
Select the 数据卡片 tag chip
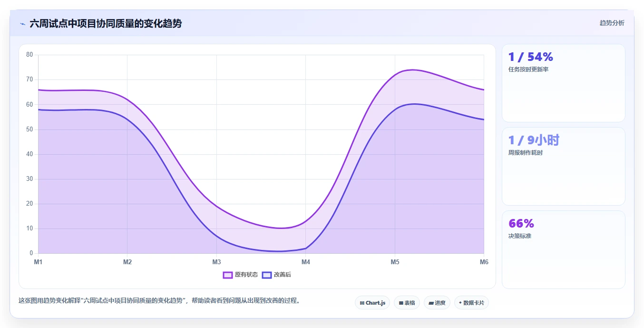coord(471,303)
